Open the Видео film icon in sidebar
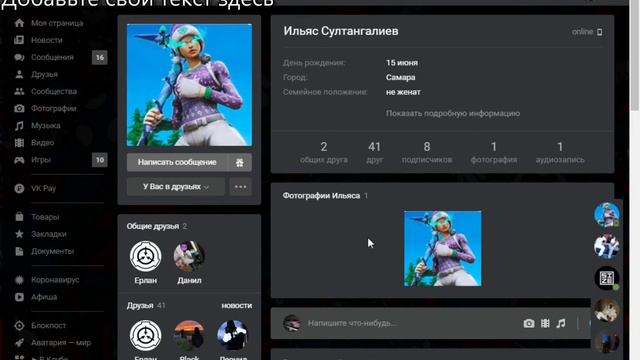Screen dimensions: 640x360 click(x=19, y=143)
